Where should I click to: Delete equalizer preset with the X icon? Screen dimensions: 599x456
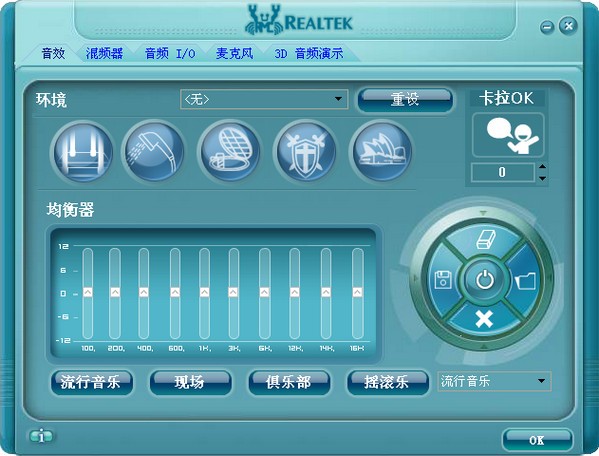point(484,319)
